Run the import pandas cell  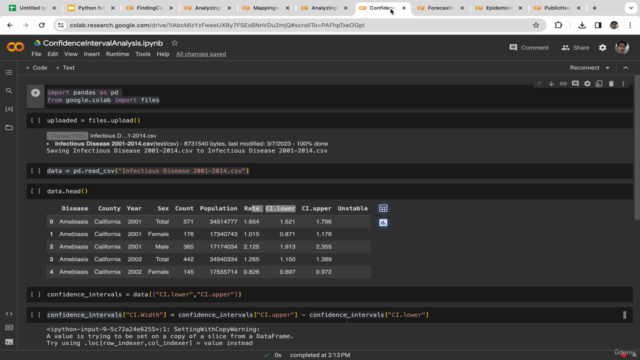click(x=36, y=93)
